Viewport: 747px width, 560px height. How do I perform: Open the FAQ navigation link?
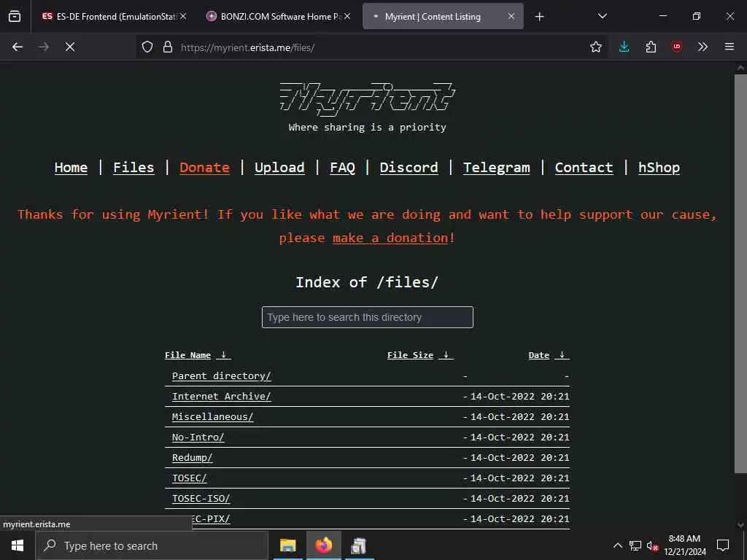coord(343,168)
